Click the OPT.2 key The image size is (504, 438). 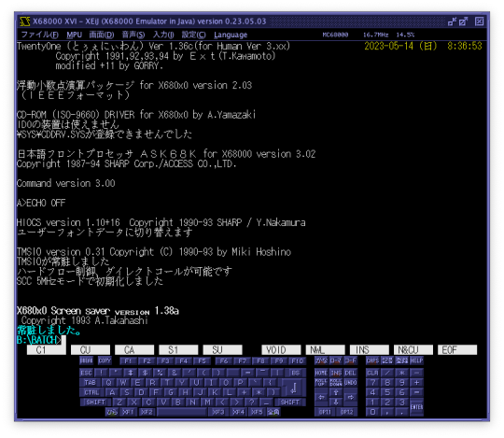[x=346, y=412]
